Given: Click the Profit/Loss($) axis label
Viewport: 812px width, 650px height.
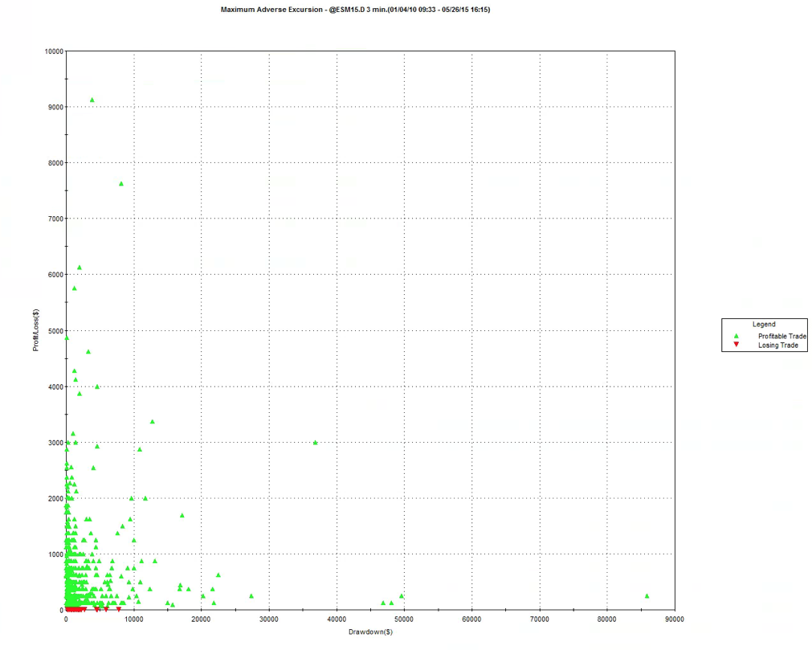Looking at the screenshot, I should (x=35, y=330).
